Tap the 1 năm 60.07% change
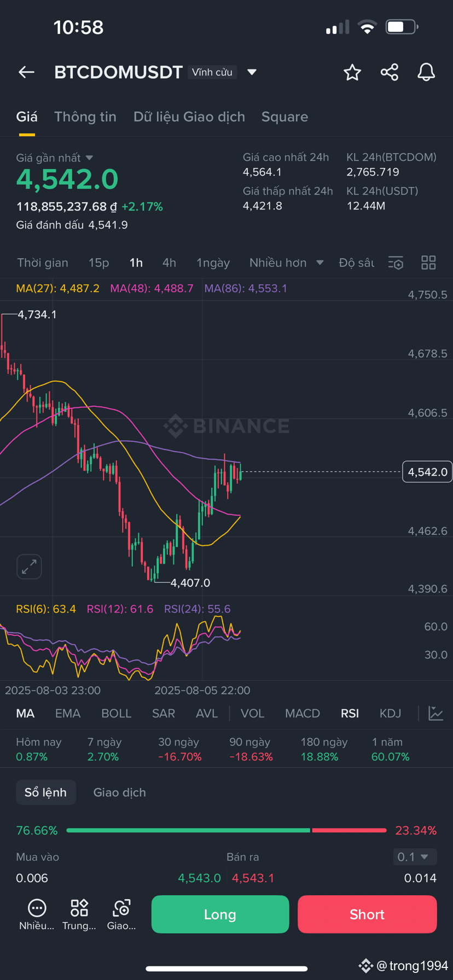The width and height of the screenshot is (453, 980). pyautogui.click(x=391, y=749)
